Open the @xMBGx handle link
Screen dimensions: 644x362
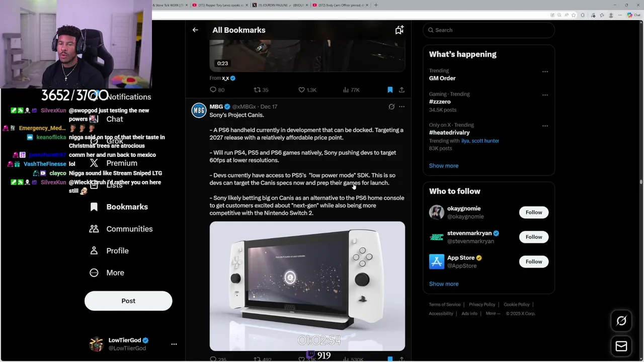(244, 107)
